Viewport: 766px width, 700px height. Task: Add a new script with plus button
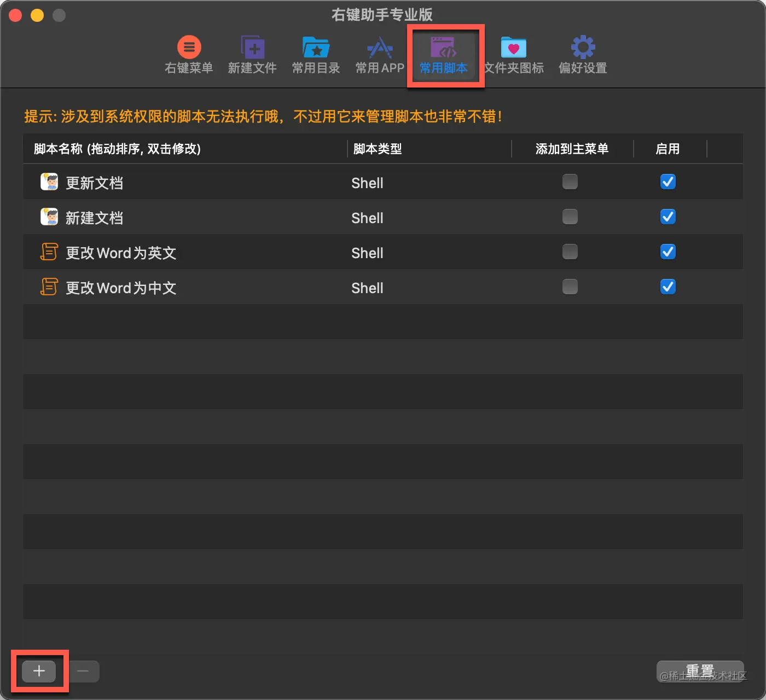pyautogui.click(x=39, y=671)
